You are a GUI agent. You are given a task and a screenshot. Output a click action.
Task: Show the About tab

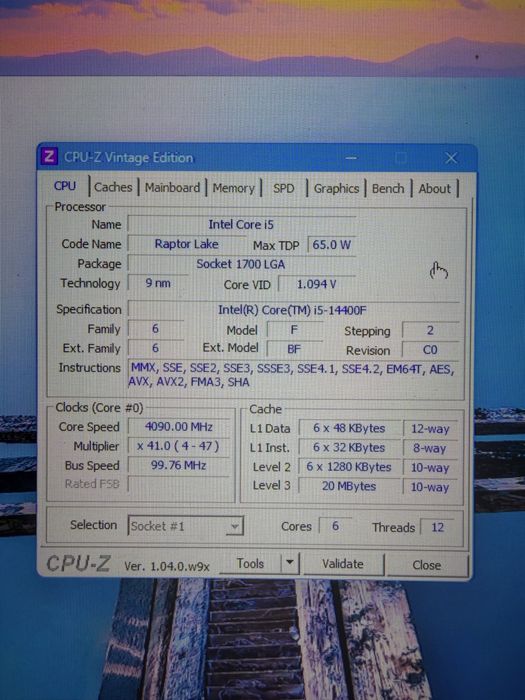(434, 189)
